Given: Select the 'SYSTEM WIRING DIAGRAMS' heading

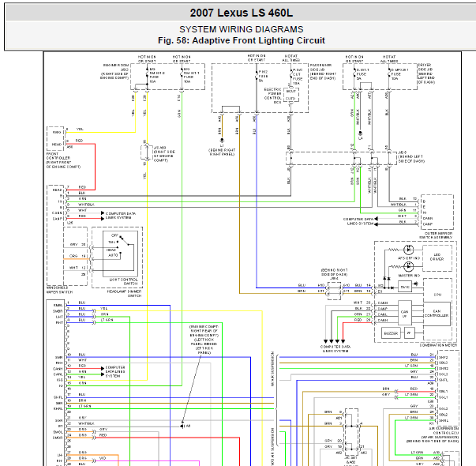Looking at the screenshot, I should (x=242, y=29).
